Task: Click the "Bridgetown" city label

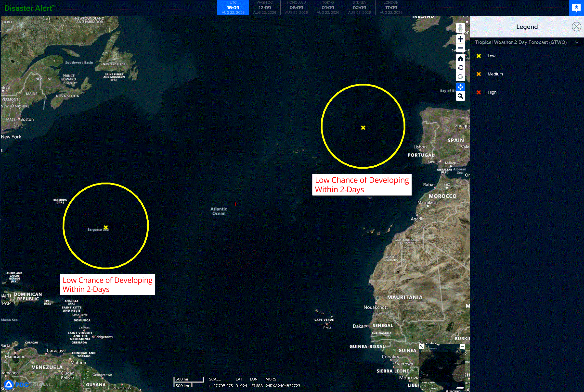Action: pos(103,337)
